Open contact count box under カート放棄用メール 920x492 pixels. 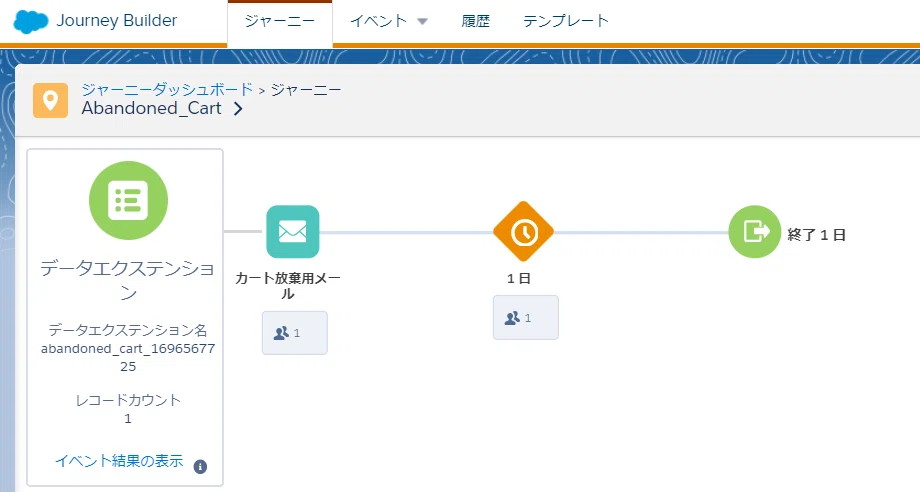(295, 333)
